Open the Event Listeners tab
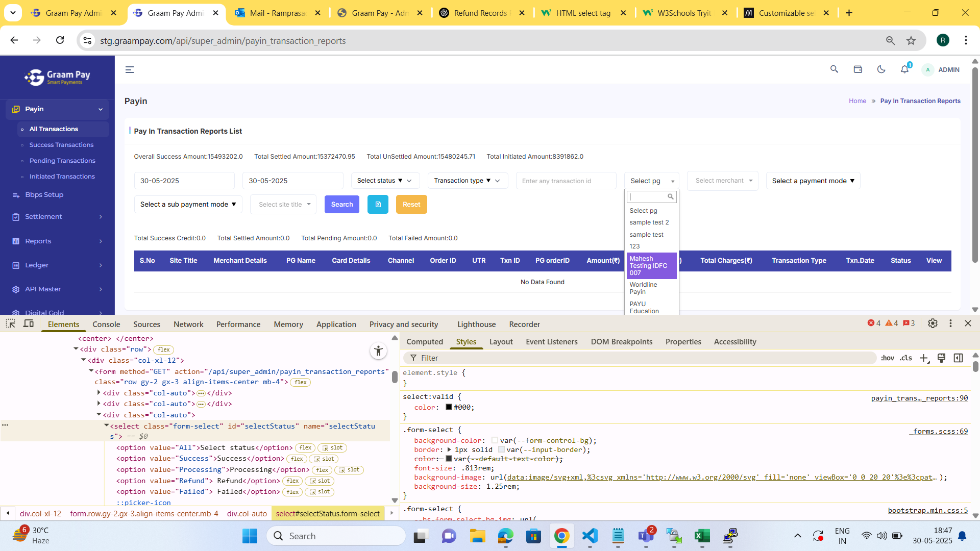Viewport: 980px width, 551px height. (552, 342)
